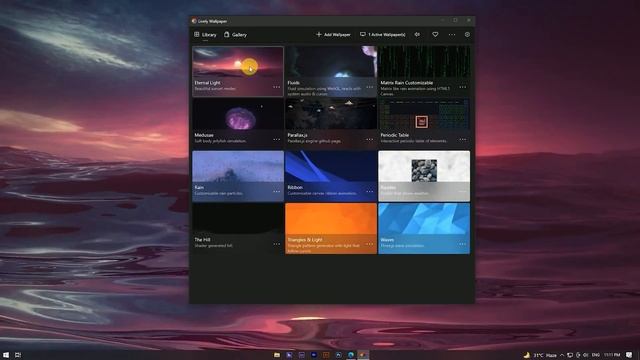Open more options for Triangles & Light
This screenshot has height=360, width=640.
point(370,244)
